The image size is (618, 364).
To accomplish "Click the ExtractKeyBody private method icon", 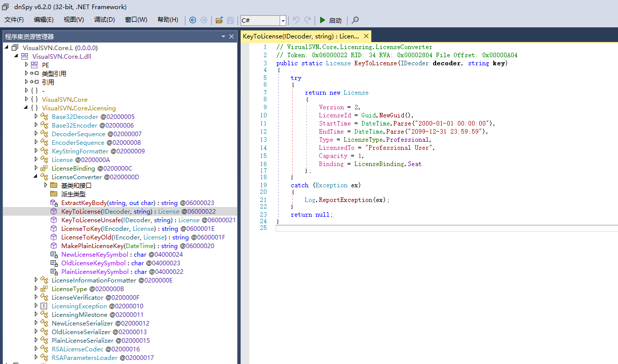I will point(53,203).
